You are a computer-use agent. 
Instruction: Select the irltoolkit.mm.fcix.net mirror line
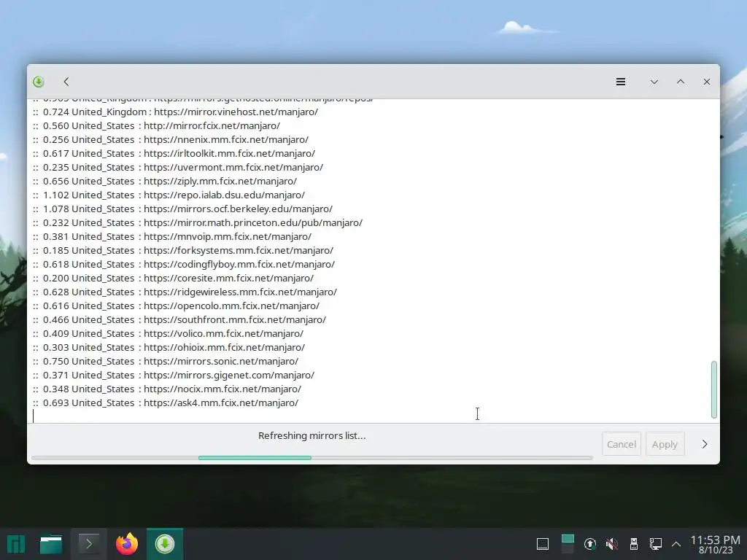pyautogui.click(x=174, y=153)
